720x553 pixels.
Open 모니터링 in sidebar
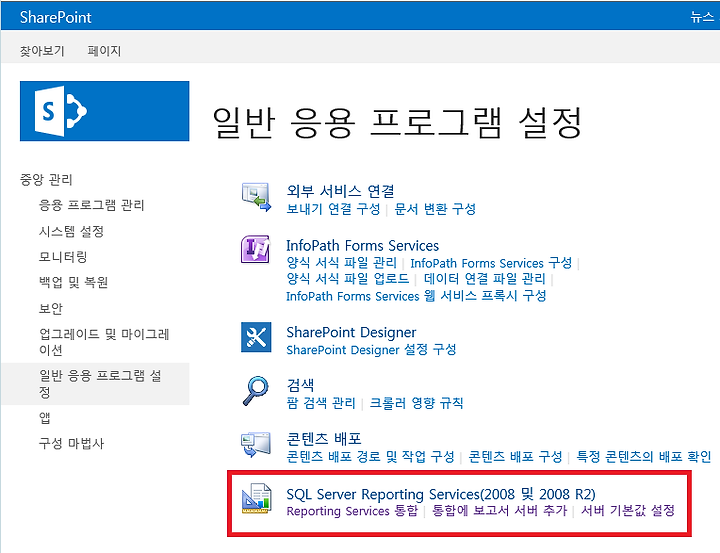pyautogui.click(x=63, y=256)
